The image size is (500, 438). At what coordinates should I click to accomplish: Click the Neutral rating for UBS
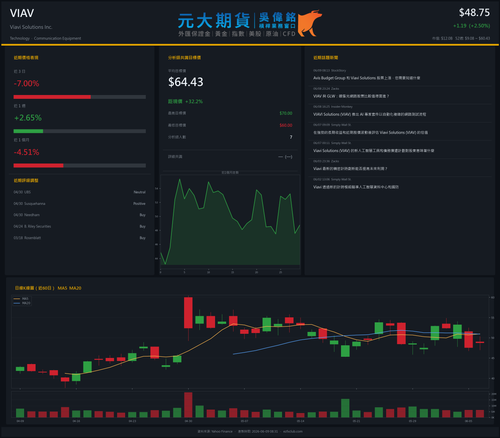(140, 192)
